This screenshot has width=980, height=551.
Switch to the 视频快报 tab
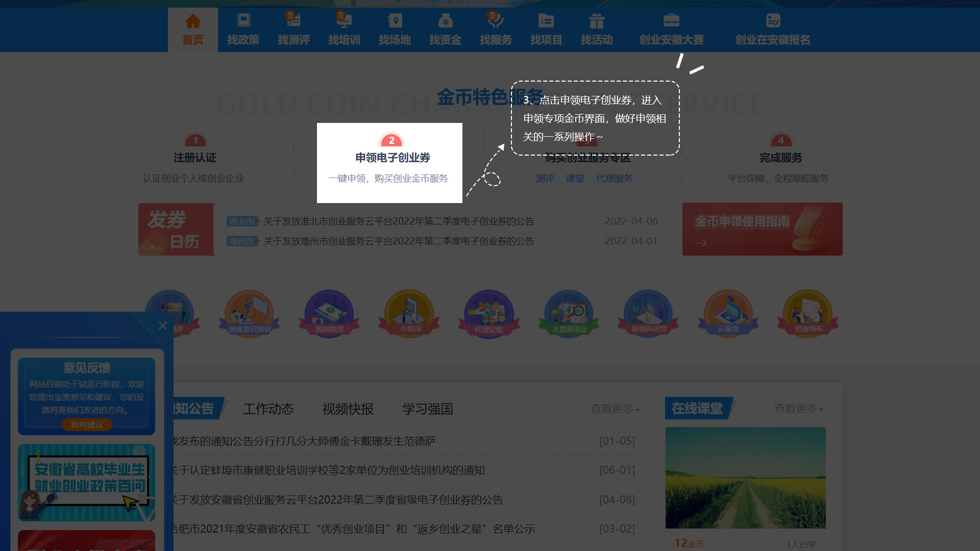(348, 409)
